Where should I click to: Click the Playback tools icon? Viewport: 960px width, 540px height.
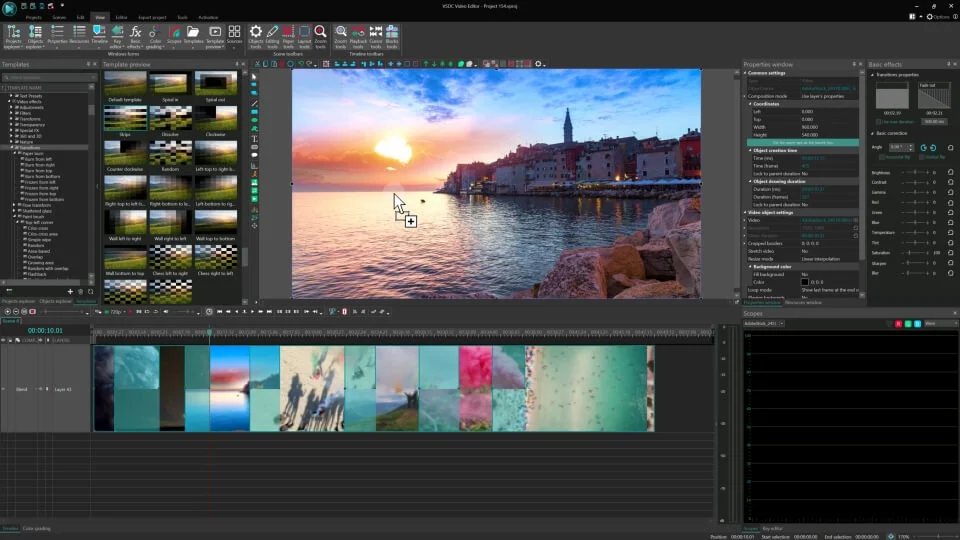pos(358,37)
